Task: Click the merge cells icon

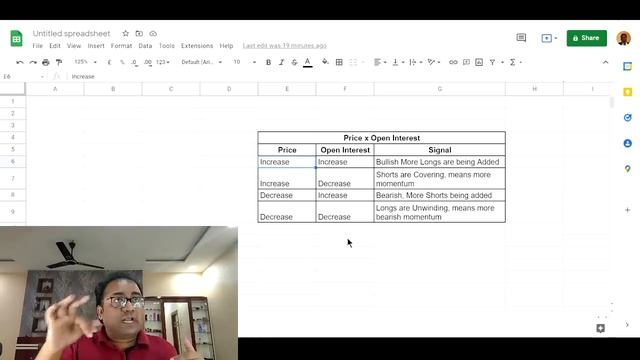Action: pos(353,62)
